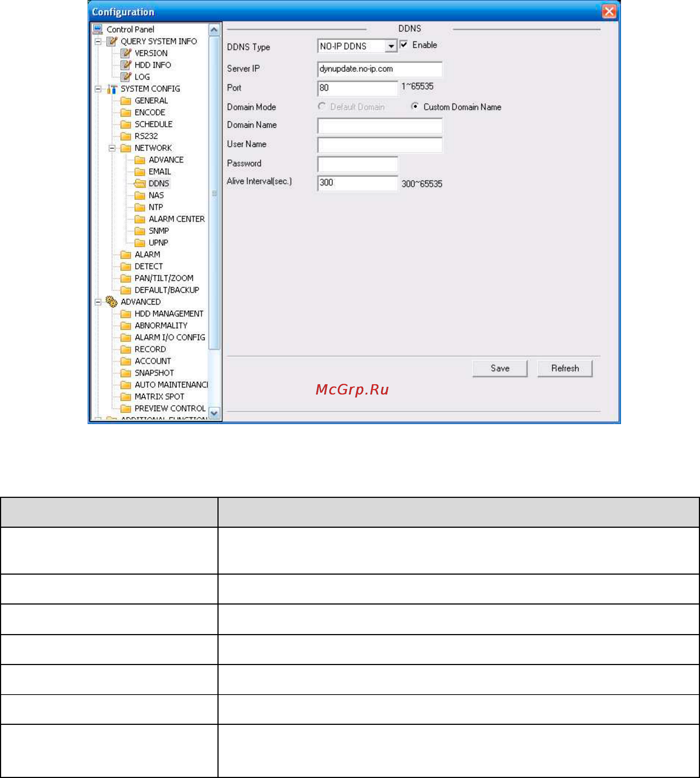Click the NAS folder icon
This screenshot has width=700, height=778.
140,195
